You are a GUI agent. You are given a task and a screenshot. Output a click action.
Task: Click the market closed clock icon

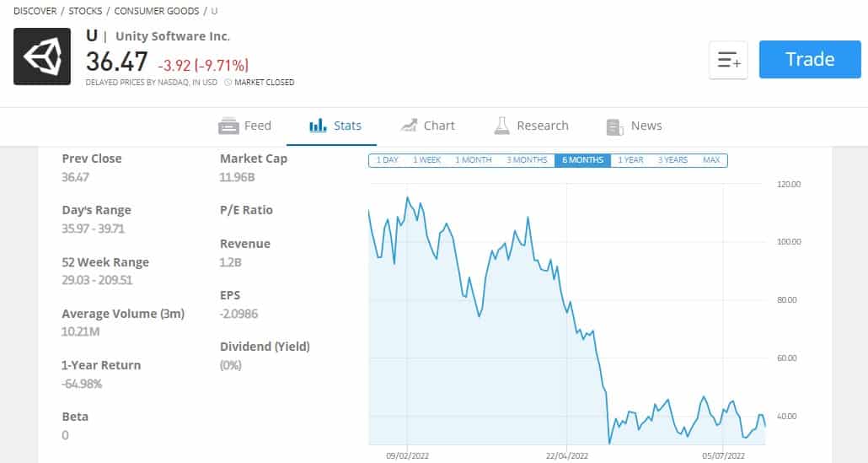228,82
